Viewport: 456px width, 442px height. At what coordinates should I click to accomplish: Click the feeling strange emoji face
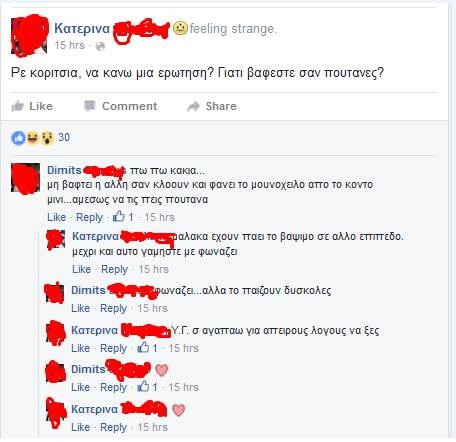(x=180, y=29)
